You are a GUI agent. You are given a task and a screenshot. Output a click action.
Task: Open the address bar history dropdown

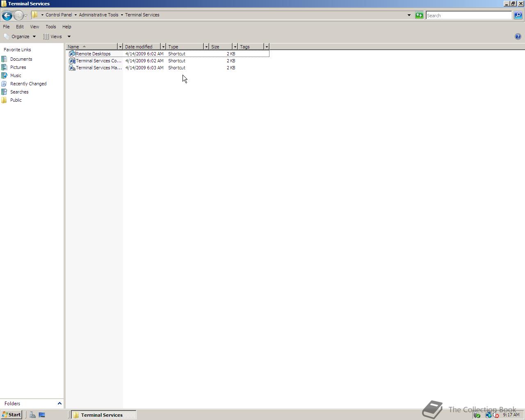(409, 15)
